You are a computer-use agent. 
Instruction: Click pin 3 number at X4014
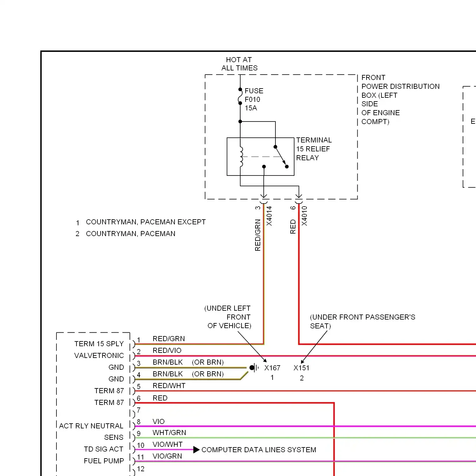pos(258,208)
